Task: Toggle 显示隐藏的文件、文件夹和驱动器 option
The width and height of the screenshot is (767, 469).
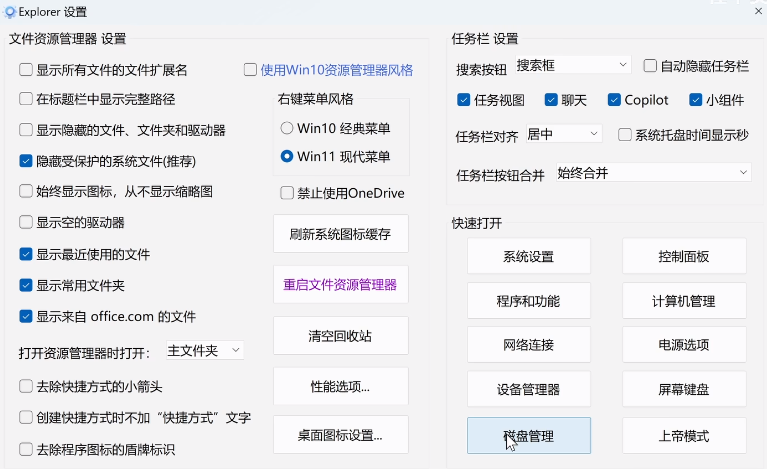Action: coord(27,130)
